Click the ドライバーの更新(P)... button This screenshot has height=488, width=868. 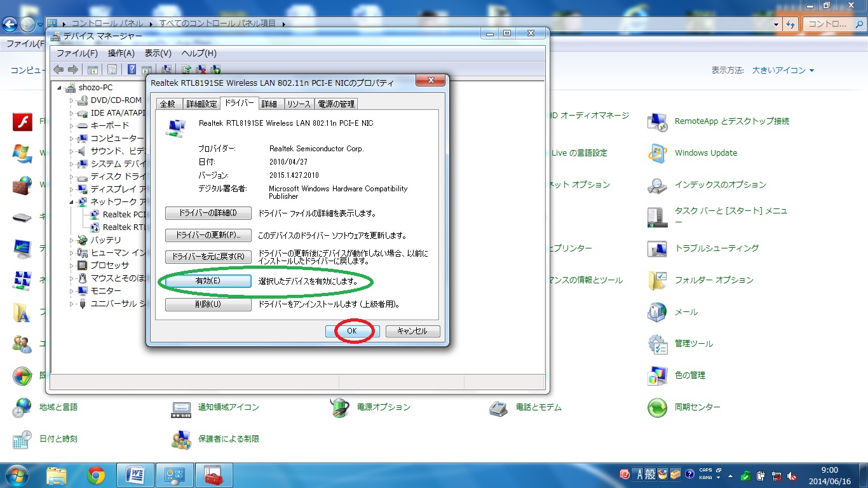click(x=208, y=236)
